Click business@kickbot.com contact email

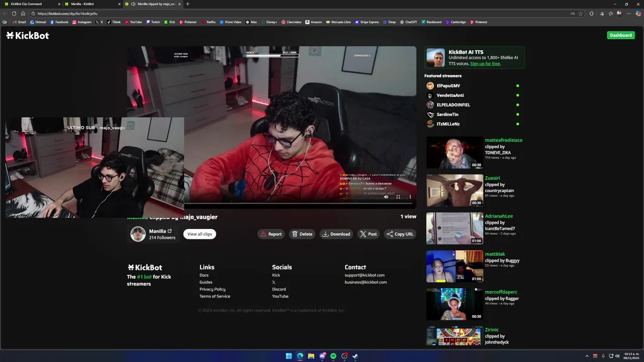click(366, 282)
